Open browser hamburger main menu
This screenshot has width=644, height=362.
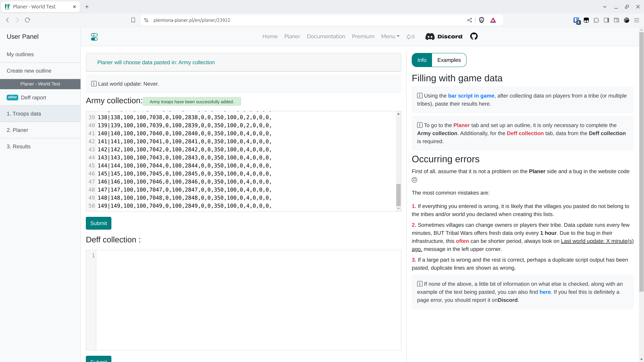click(636, 20)
